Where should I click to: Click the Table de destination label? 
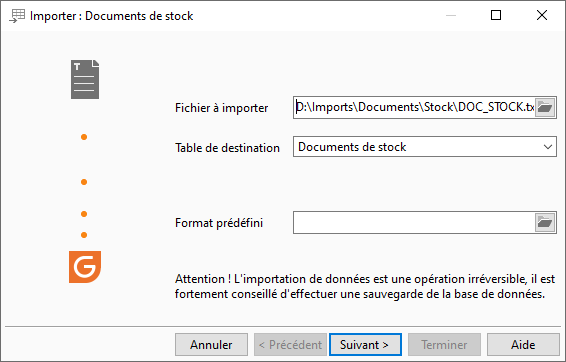[x=227, y=148]
